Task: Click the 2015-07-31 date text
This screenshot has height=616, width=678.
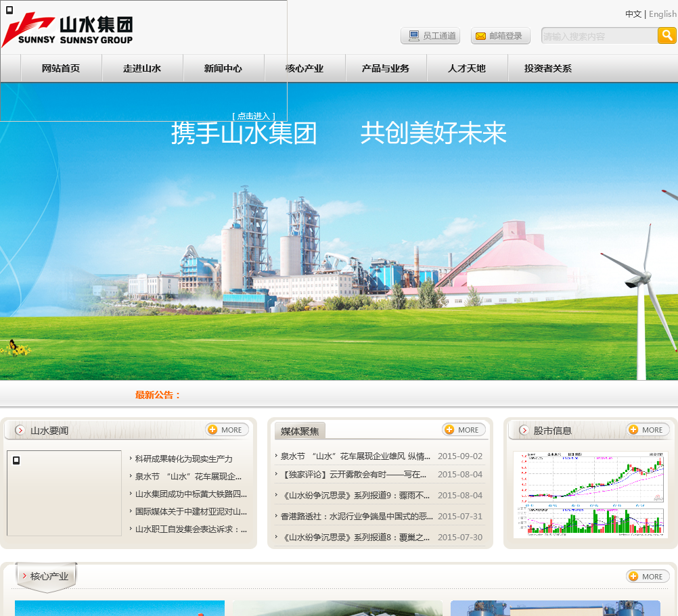Action: (460, 516)
